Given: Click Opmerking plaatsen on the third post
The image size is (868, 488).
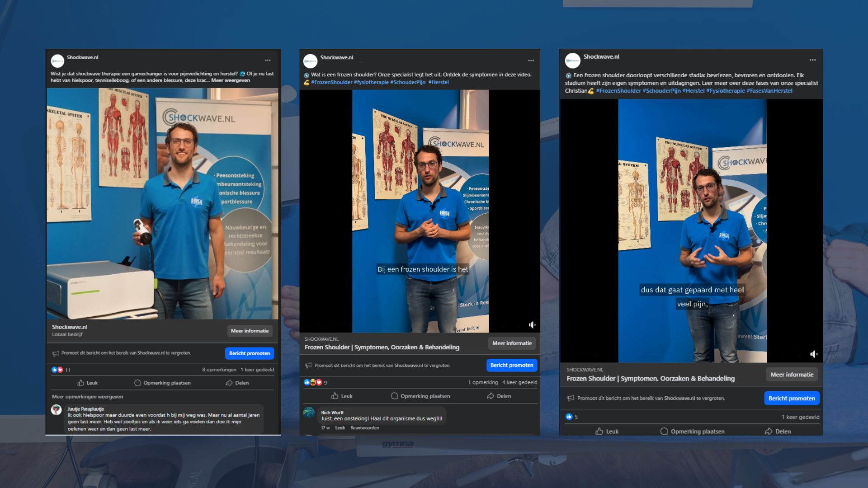Looking at the screenshot, I should tap(692, 432).
